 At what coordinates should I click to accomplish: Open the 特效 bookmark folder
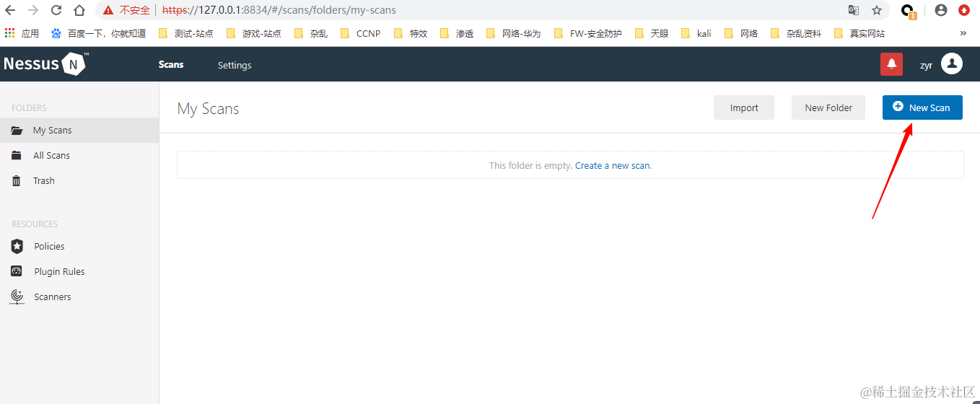tap(410, 33)
